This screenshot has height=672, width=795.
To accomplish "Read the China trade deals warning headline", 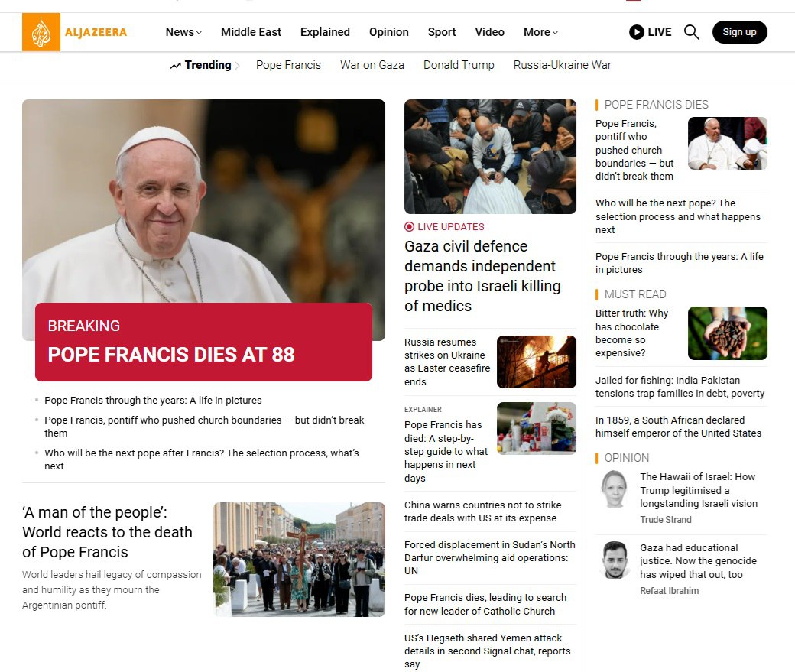I will (482, 511).
